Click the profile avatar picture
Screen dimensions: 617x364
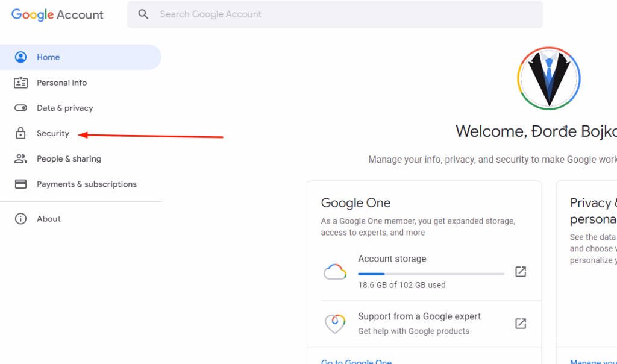[x=548, y=78]
